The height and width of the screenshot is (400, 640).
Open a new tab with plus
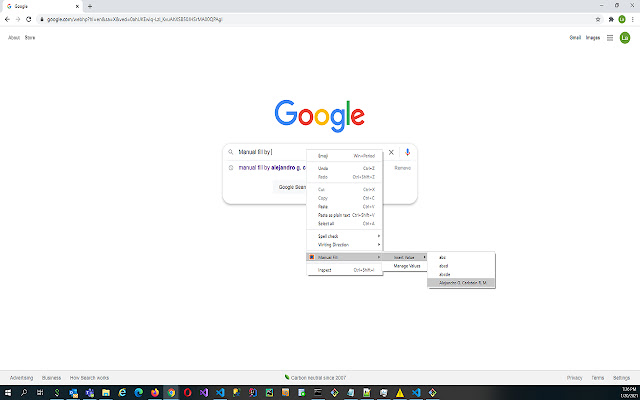click(90, 6)
